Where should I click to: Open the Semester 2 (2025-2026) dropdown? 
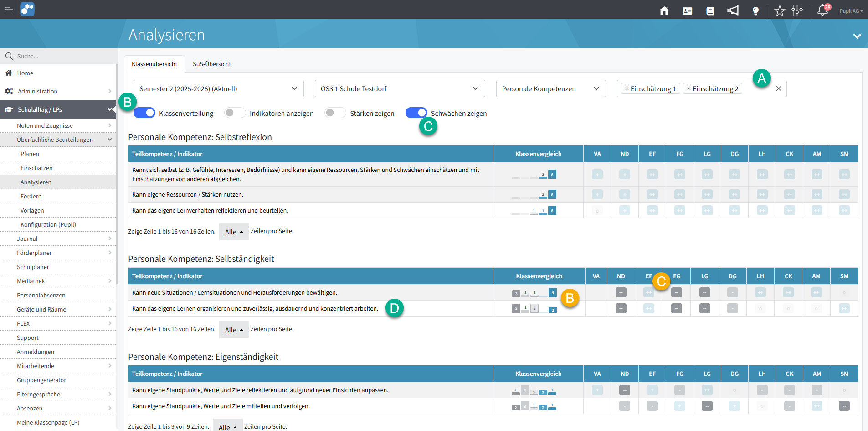(219, 88)
